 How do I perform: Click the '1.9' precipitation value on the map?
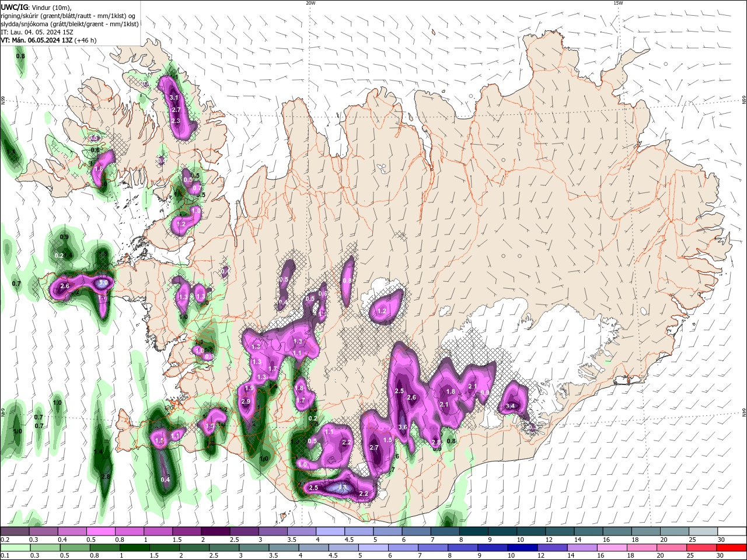coord(249,388)
